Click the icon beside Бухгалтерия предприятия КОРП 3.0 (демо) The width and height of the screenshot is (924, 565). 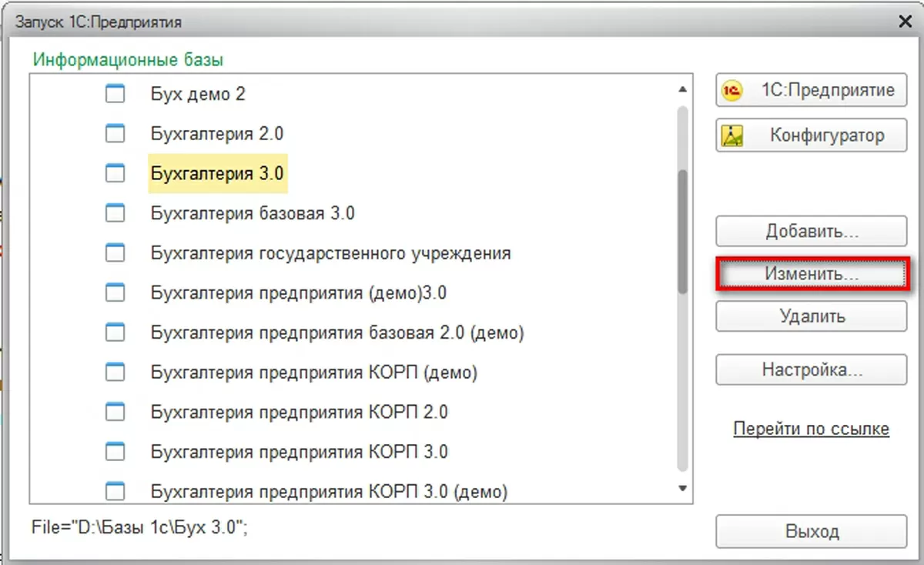[115, 490]
